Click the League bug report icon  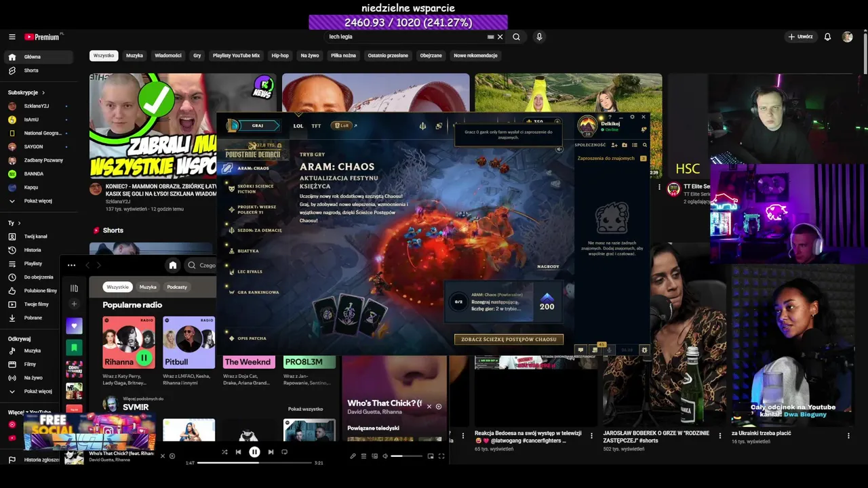tap(644, 350)
